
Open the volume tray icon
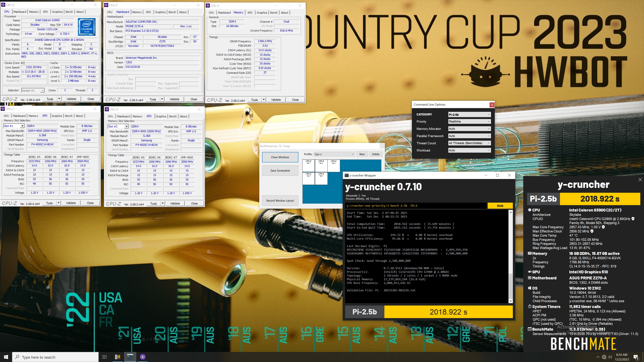(x=610, y=357)
